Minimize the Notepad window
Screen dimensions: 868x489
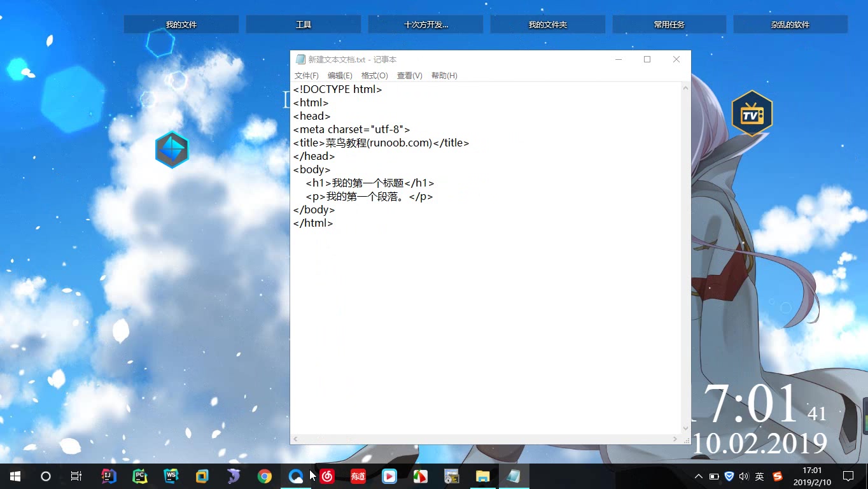coord(618,59)
